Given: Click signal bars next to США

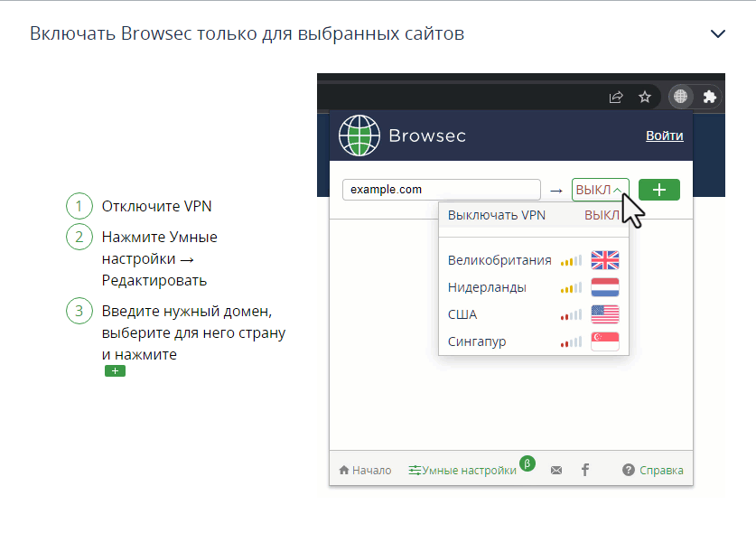Looking at the screenshot, I should [x=572, y=315].
